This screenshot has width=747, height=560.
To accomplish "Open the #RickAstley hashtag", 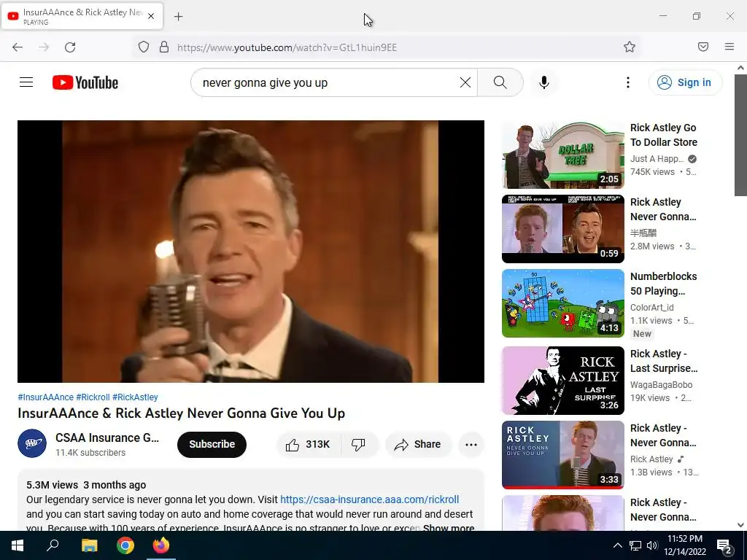I will pyautogui.click(x=135, y=397).
